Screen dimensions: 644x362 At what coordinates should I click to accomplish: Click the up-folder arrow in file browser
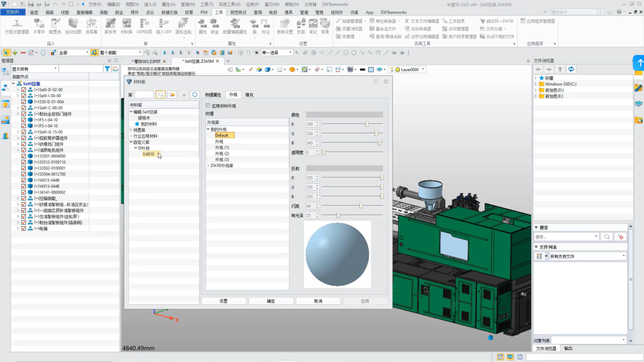point(560,69)
